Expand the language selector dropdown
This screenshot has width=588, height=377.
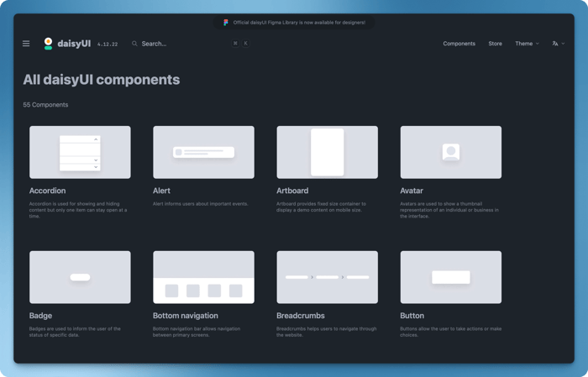[559, 44]
